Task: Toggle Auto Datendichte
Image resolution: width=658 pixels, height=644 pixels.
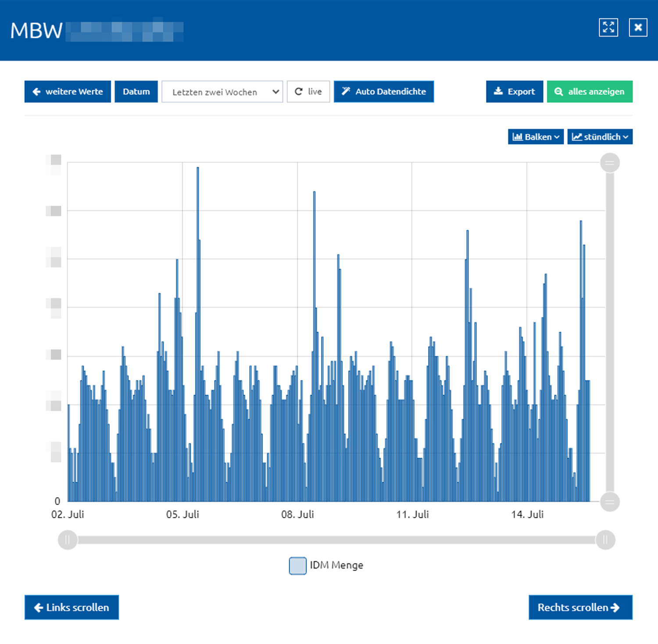Action: point(384,92)
